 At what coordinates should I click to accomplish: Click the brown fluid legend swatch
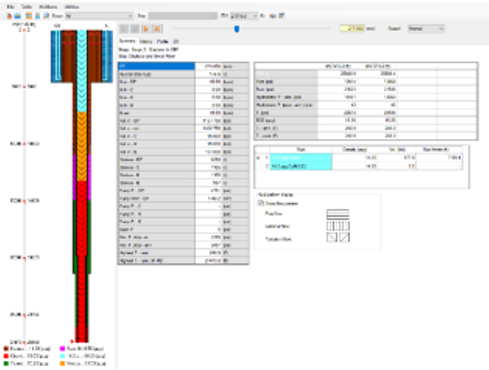click(6, 349)
